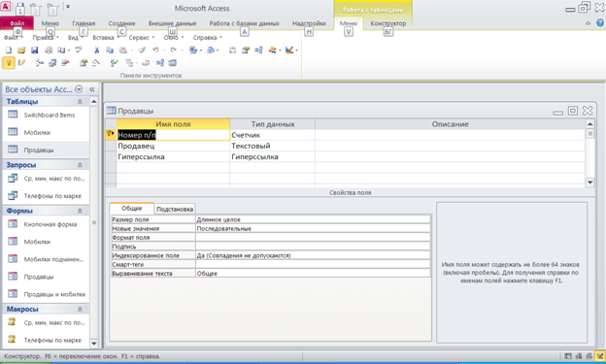
Task: Click the Подпись property input field
Action: (313, 247)
